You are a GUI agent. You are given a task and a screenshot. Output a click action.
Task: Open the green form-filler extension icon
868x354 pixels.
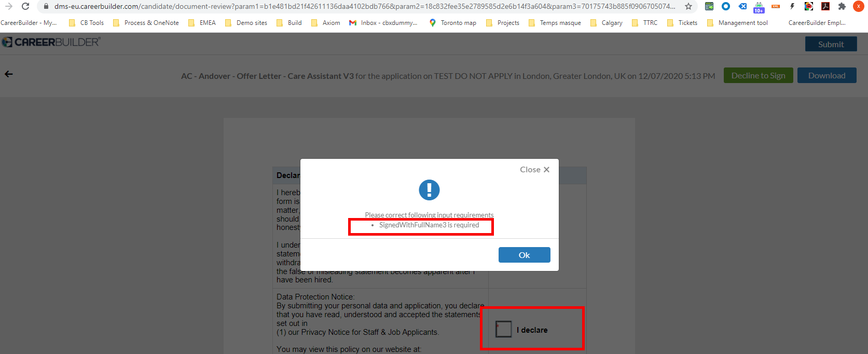point(709,6)
